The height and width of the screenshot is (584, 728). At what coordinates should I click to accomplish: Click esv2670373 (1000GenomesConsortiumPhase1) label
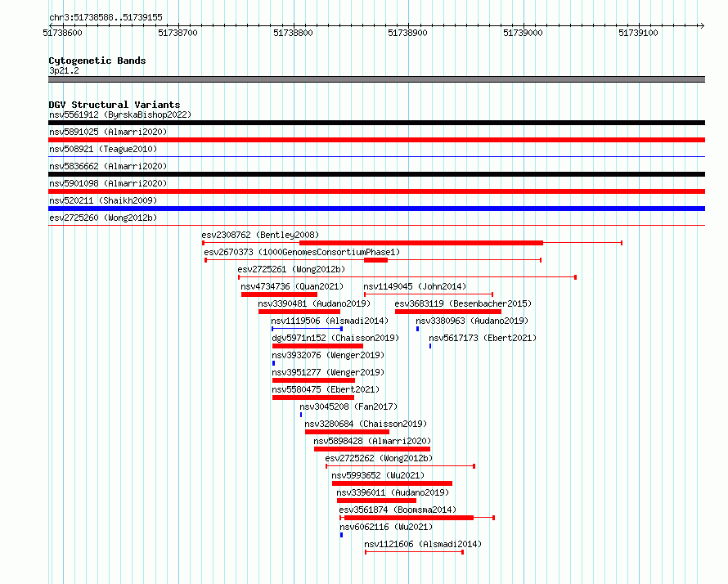pos(302,252)
